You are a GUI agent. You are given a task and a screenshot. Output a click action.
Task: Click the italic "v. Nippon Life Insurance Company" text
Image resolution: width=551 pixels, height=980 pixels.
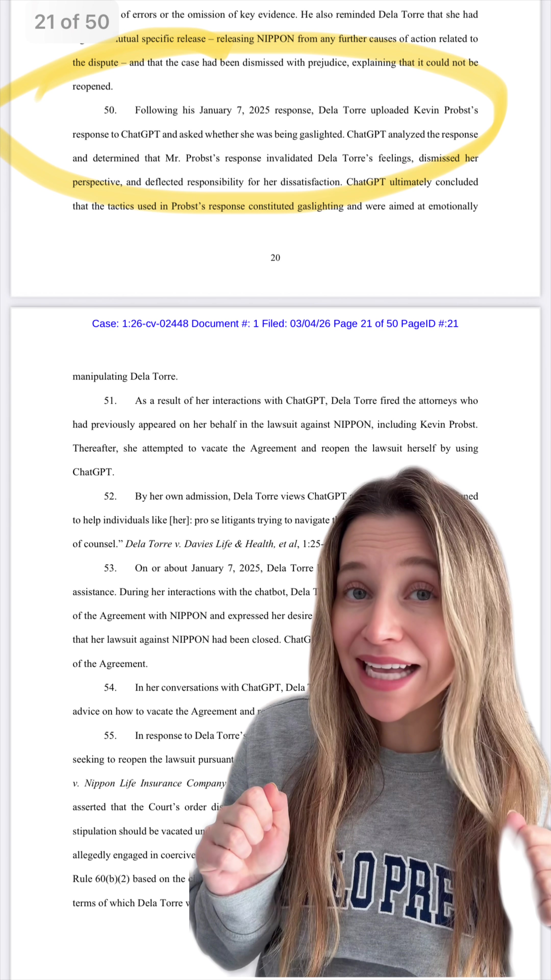[149, 783]
